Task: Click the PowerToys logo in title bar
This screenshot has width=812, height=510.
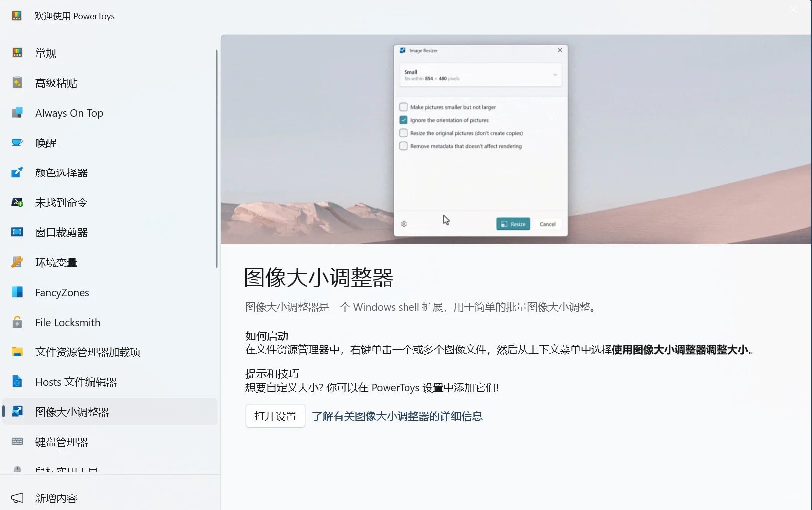Action: [17, 16]
